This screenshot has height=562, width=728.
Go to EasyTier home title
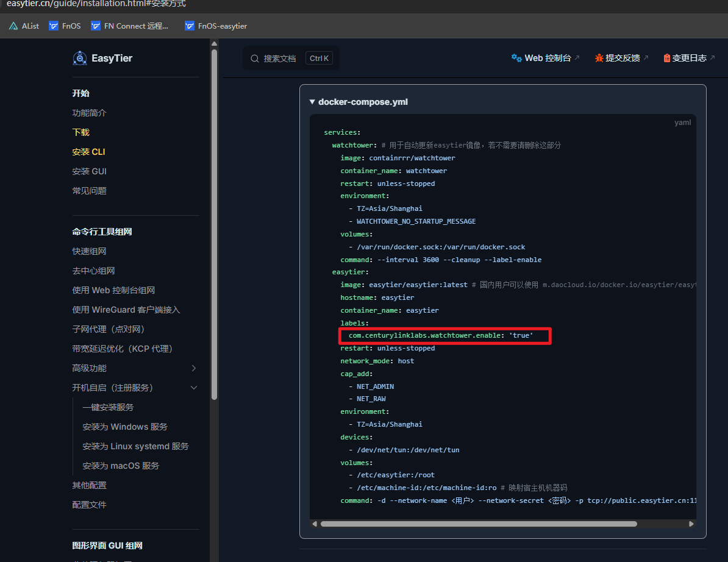(112, 58)
